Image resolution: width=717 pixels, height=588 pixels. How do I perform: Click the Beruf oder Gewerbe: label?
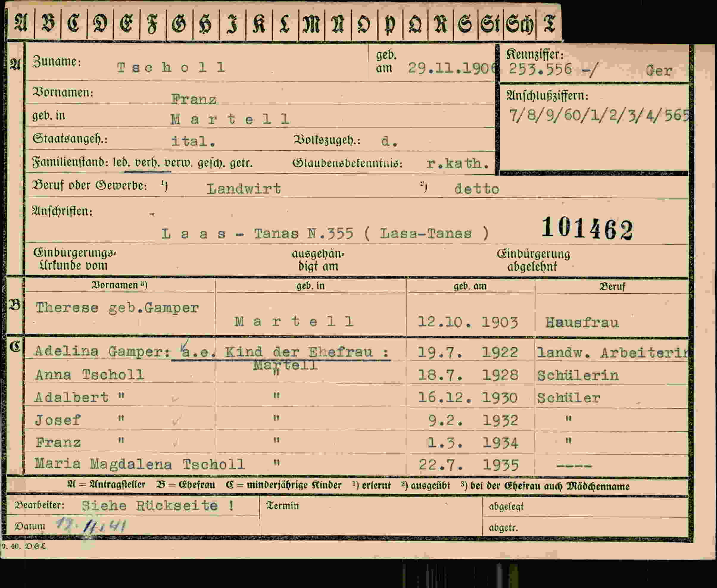89,186
